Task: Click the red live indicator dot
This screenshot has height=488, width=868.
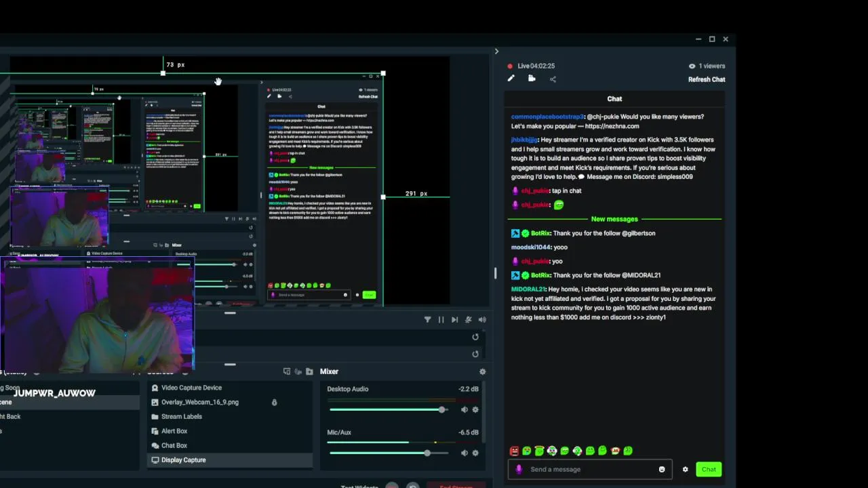Action: [x=510, y=66]
